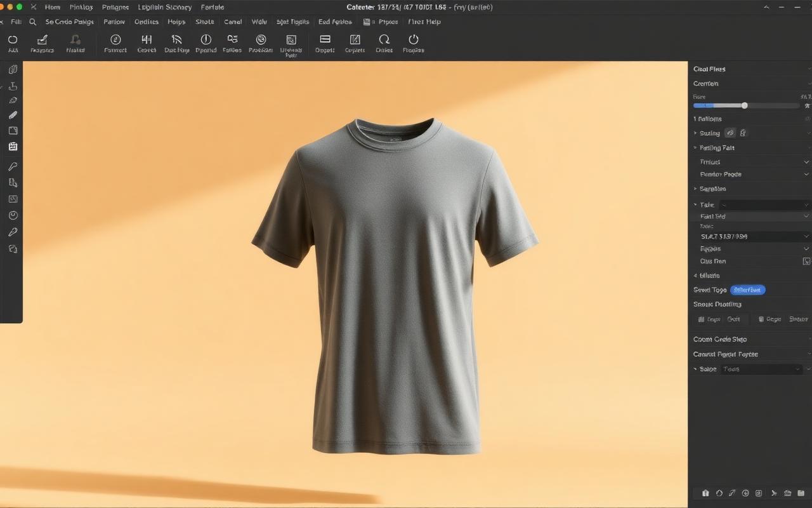Click the circle icon at toolbar far left
This screenshot has height=508, width=812.
click(x=13, y=39)
